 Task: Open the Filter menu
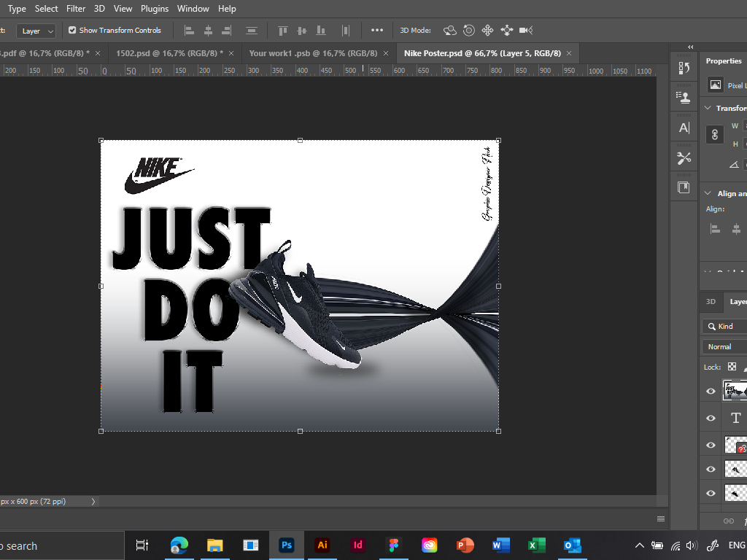[x=76, y=9]
